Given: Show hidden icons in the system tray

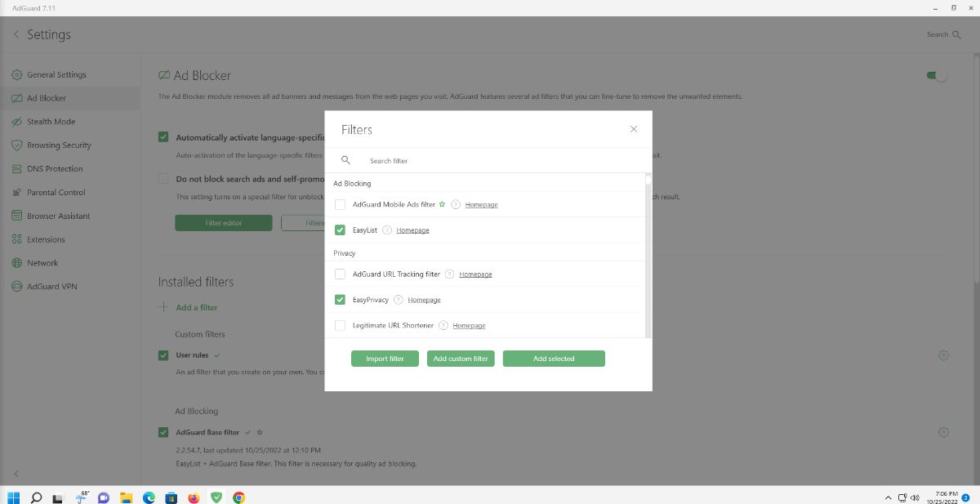Looking at the screenshot, I should pyautogui.click(x=888, y=497).
